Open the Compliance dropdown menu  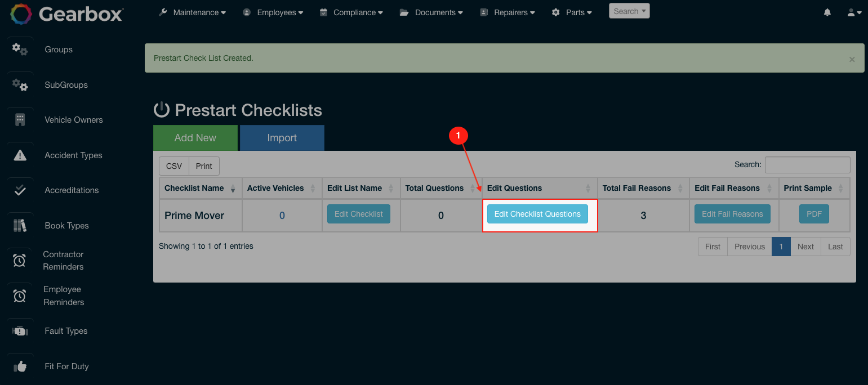351,12
